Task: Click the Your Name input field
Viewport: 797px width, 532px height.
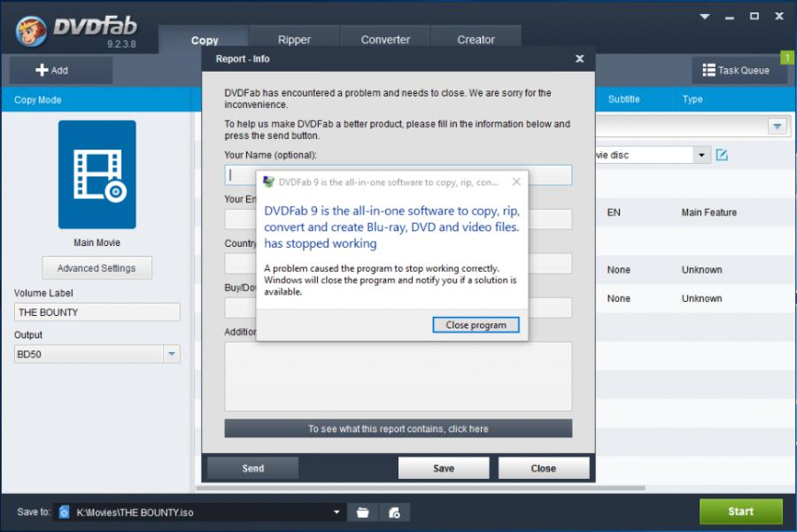Action: (398, 174)
